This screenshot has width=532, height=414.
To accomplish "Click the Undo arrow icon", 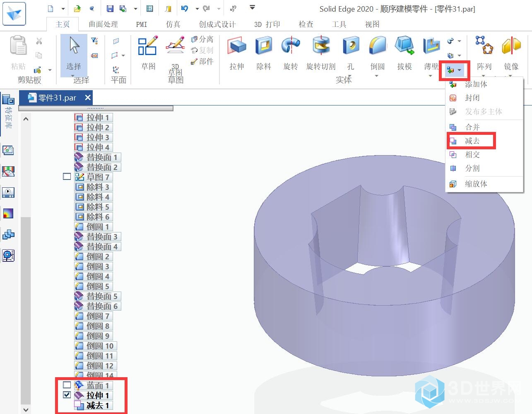I will point(185,9).
